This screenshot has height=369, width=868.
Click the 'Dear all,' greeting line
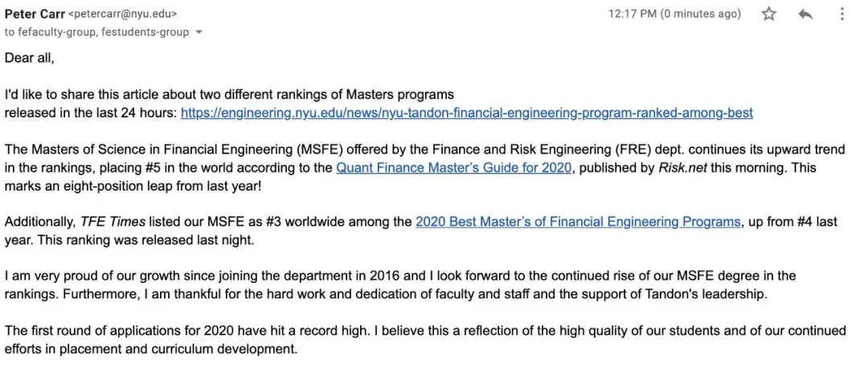point(30,58)
